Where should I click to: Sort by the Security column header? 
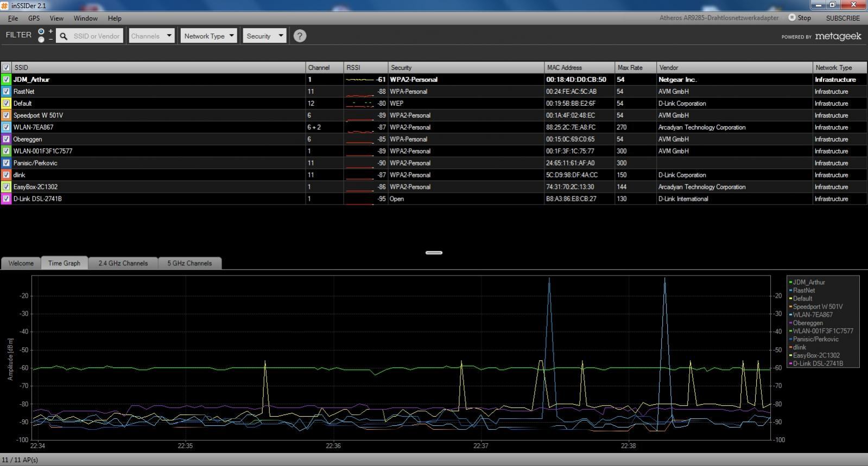466,67
